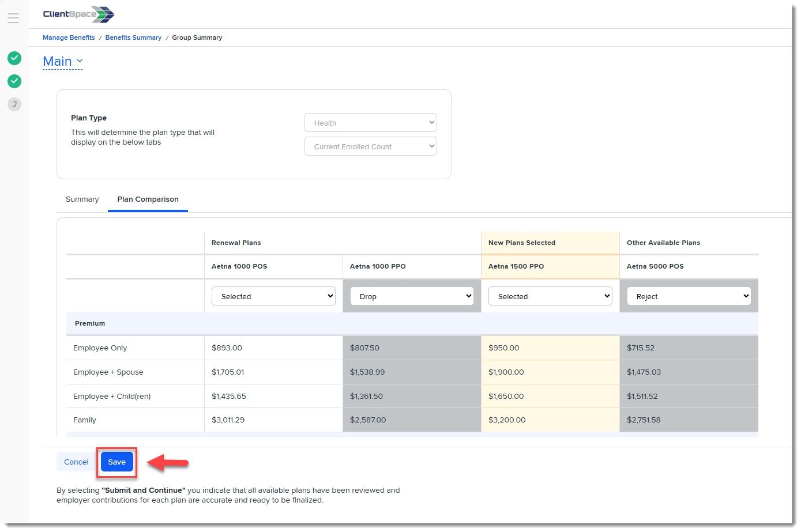Click Group Summary breadcrumb text

(x=197, y=37)
